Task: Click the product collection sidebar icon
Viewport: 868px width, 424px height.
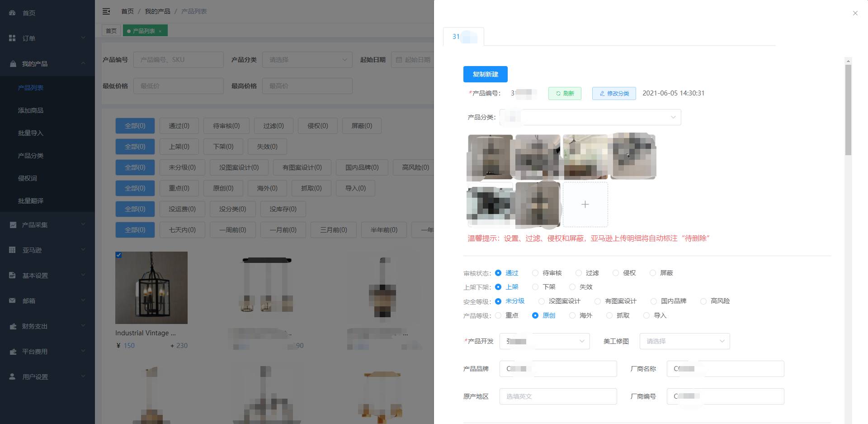Action: pos(12,225)
